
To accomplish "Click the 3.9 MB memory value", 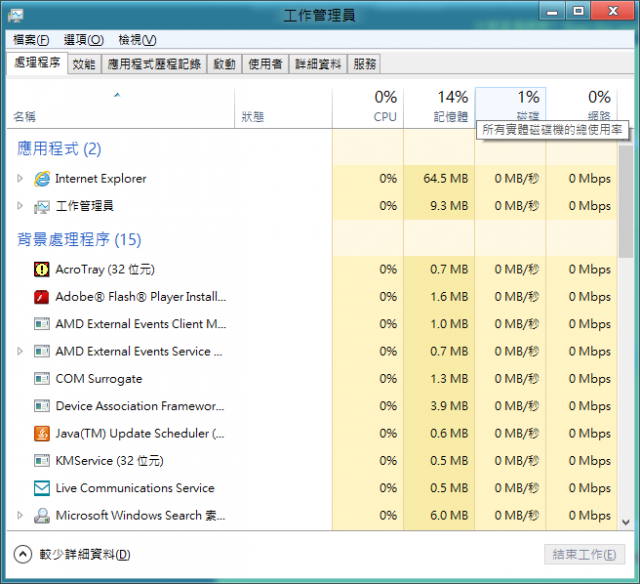I will tap(449, 406).
